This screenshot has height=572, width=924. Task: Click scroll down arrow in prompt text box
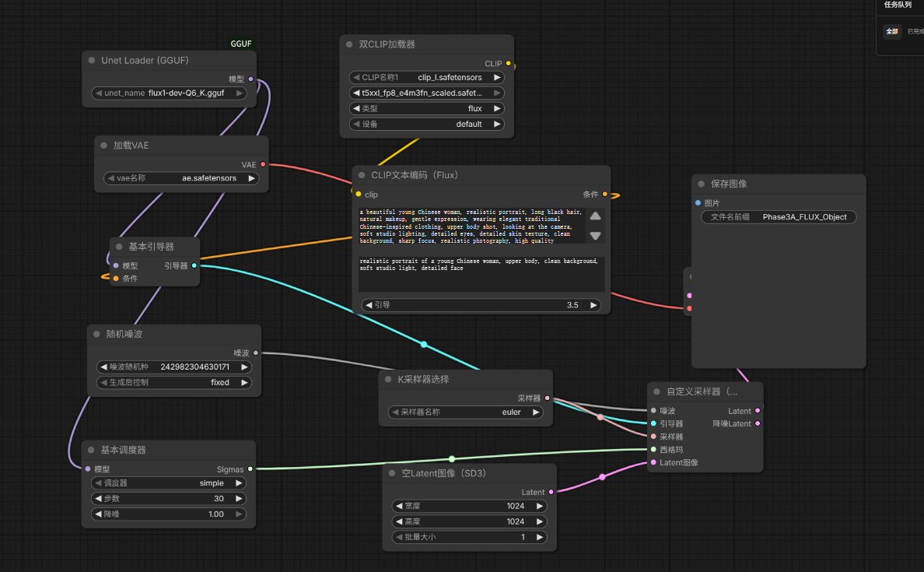tap(595, 236)
